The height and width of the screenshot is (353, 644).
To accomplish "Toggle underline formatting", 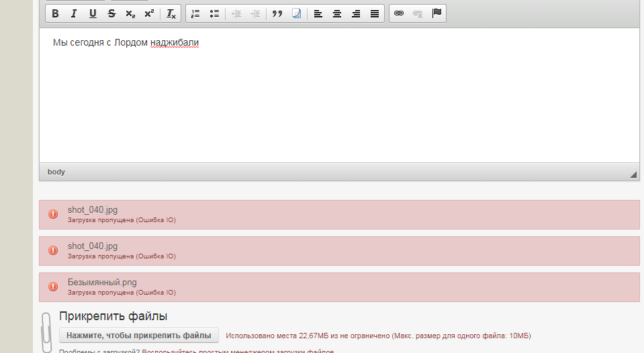I will coord(93,13).
